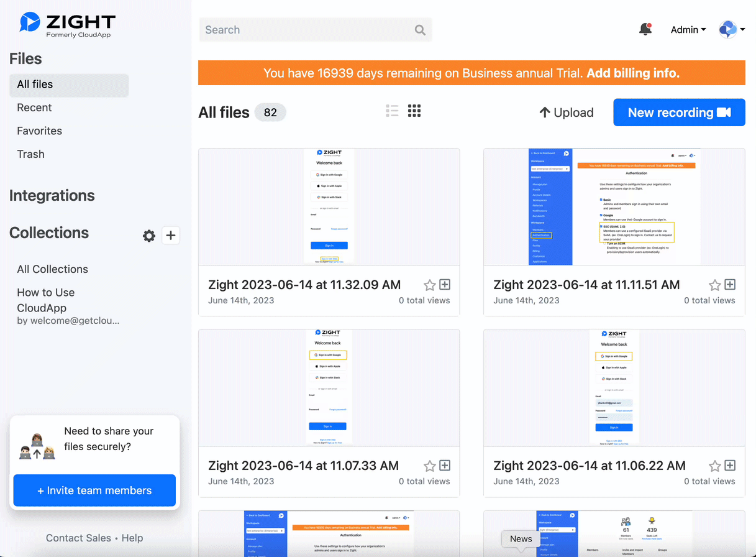Viewport: 756px width, 557px height.
Task: Click the 82 file count badge
Action: click(x=270, y=113)
